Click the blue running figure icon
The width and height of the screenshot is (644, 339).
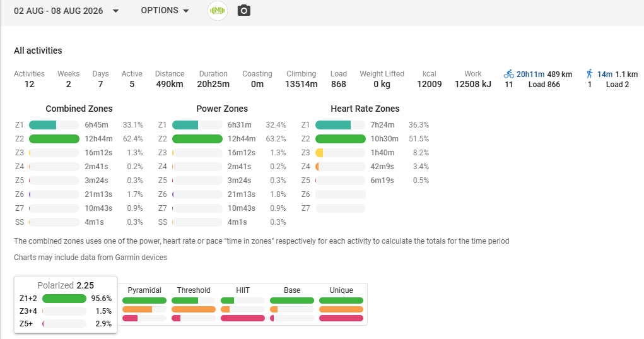click(x=589, y=74)
